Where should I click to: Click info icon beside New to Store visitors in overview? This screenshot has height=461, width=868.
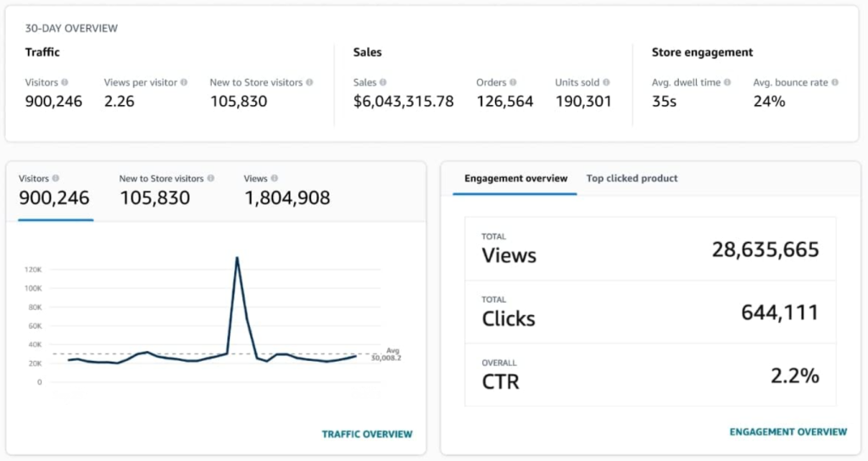pyautogui.click(x=309, y=83)
